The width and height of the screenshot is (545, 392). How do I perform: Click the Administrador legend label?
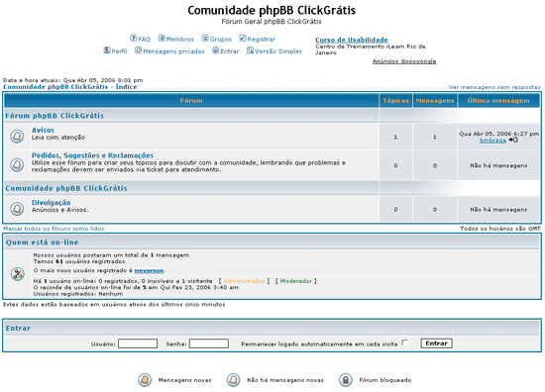click(244, 281)
